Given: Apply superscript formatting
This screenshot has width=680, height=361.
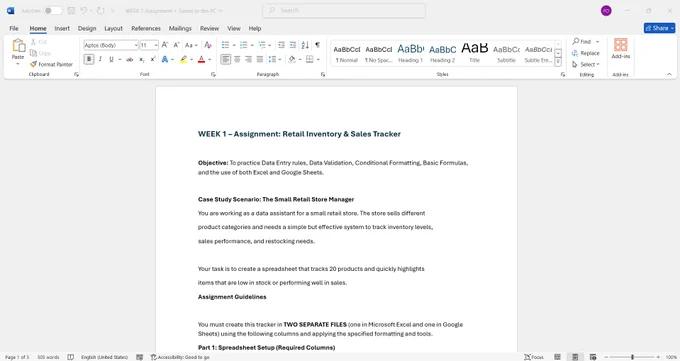Looking at the screenshot, I should click(153, 59).
